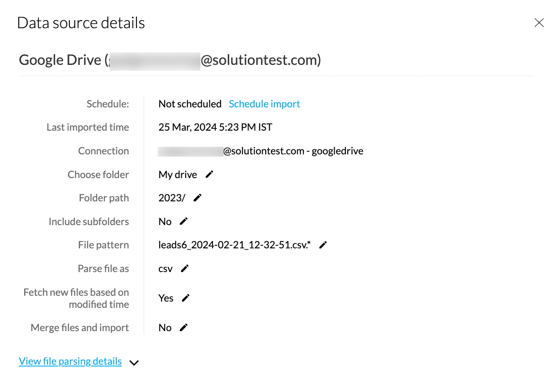Edit the File pattern field
Viewport: 554px width, 392px height.
323,245
